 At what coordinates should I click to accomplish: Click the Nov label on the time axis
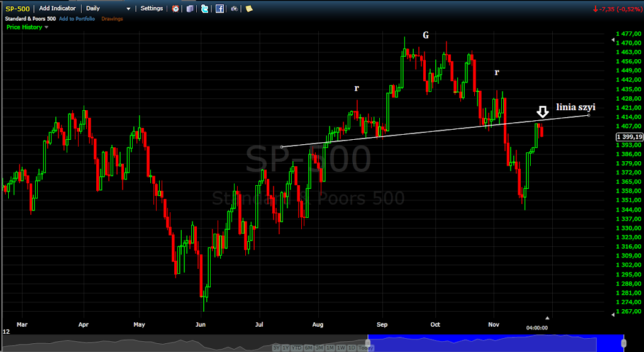click(x=494, y=324)
